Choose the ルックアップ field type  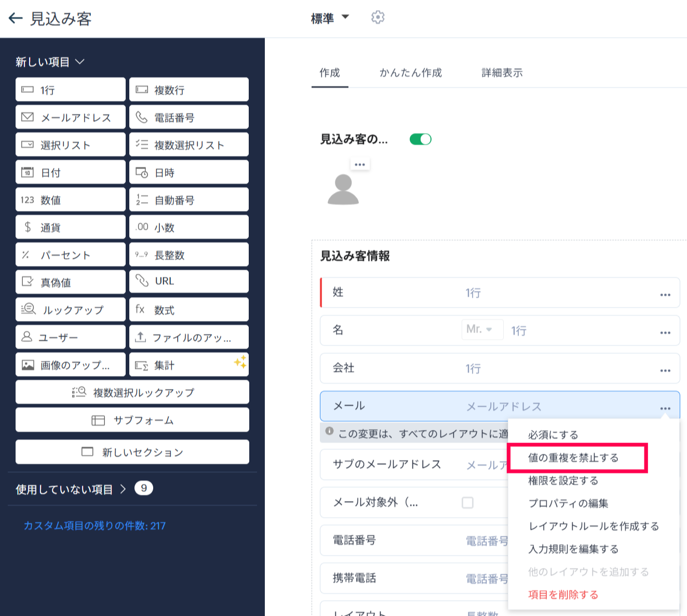71,310
